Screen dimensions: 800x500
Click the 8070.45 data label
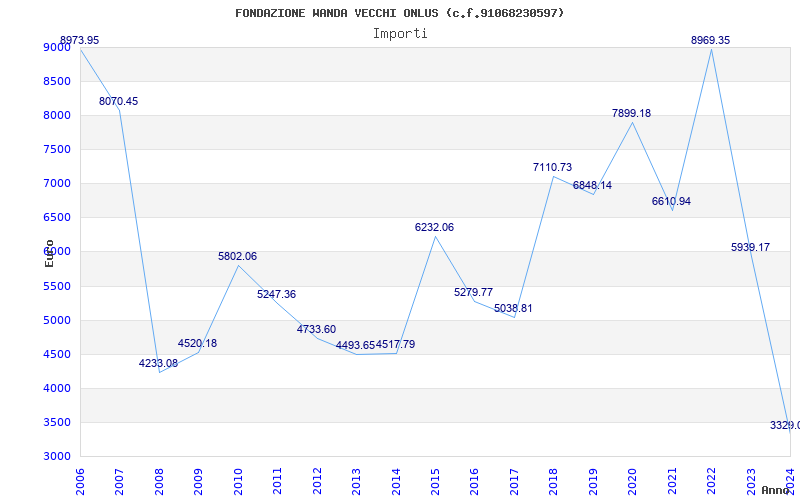coord(118,101)
